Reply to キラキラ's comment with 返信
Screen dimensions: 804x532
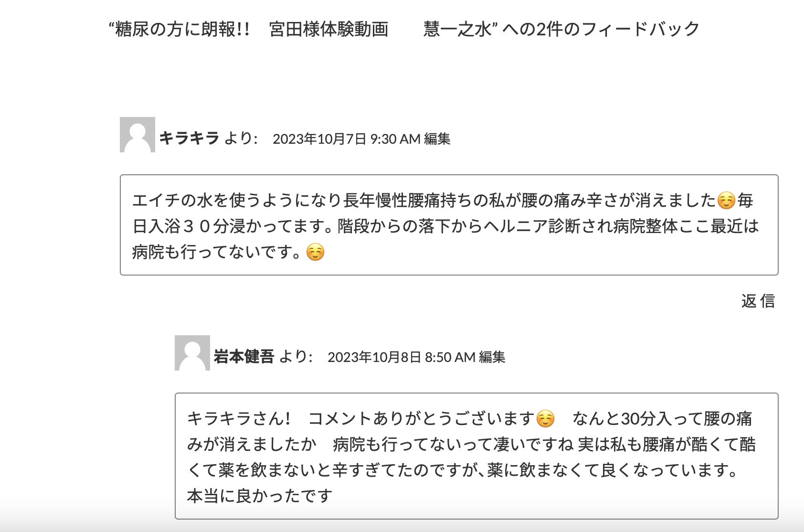click(x=758, y=301)
